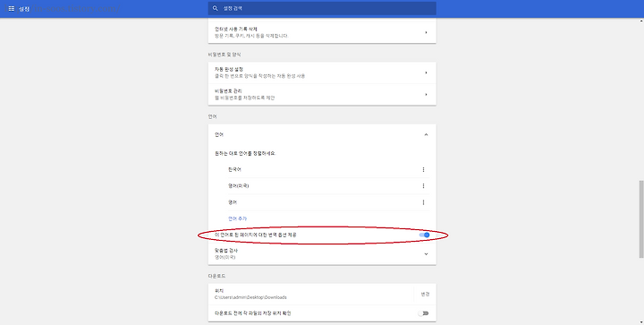Open the settings hamburger menu
The width and height of the screenshot is (644, 325).
(12, 8)
